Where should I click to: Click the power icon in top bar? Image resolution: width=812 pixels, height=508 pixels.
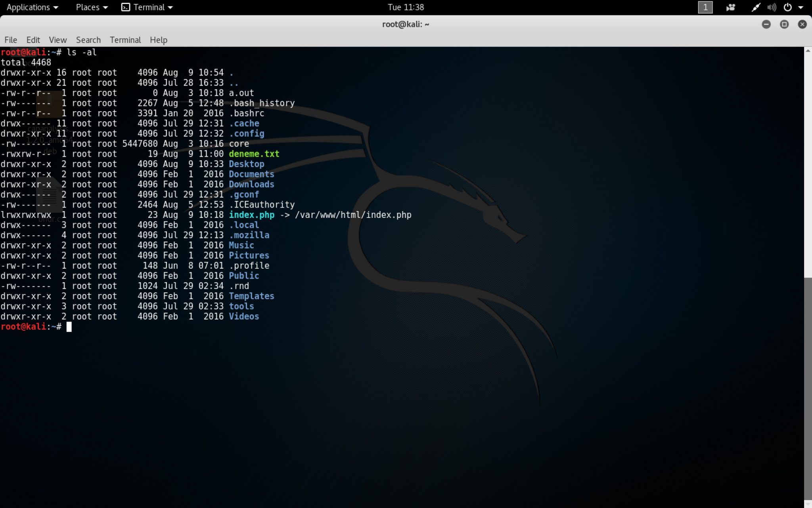point(788,8)
